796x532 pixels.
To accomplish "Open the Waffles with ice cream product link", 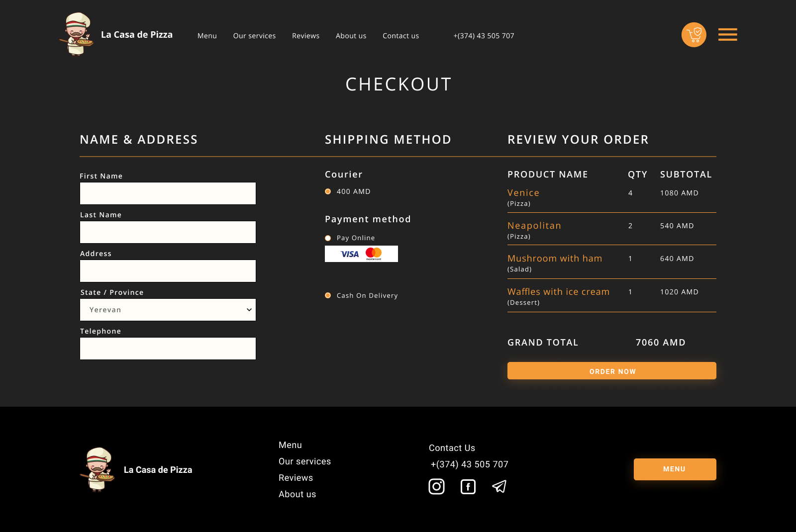I will (558, 292).
